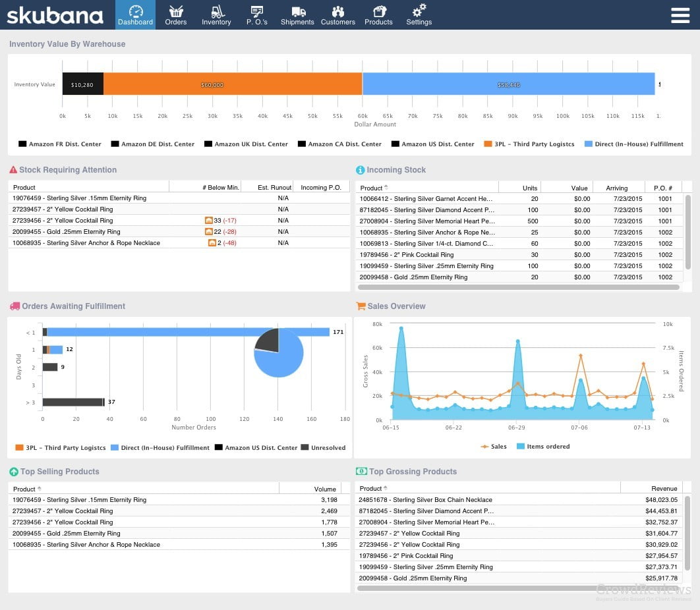Open the hamburger menu at top right
This screenshot has height=610, width=700.
pyautogui.click(x=680, y=14)
